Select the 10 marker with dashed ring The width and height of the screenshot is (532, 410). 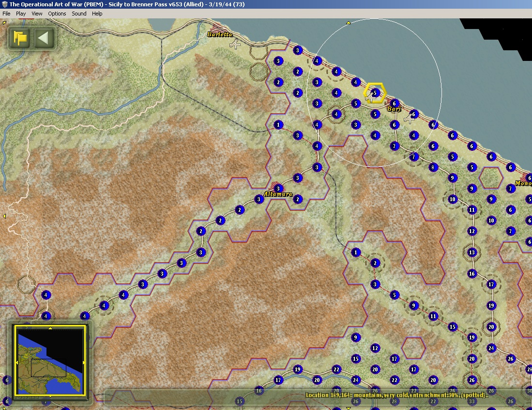[x=452, y=199]
